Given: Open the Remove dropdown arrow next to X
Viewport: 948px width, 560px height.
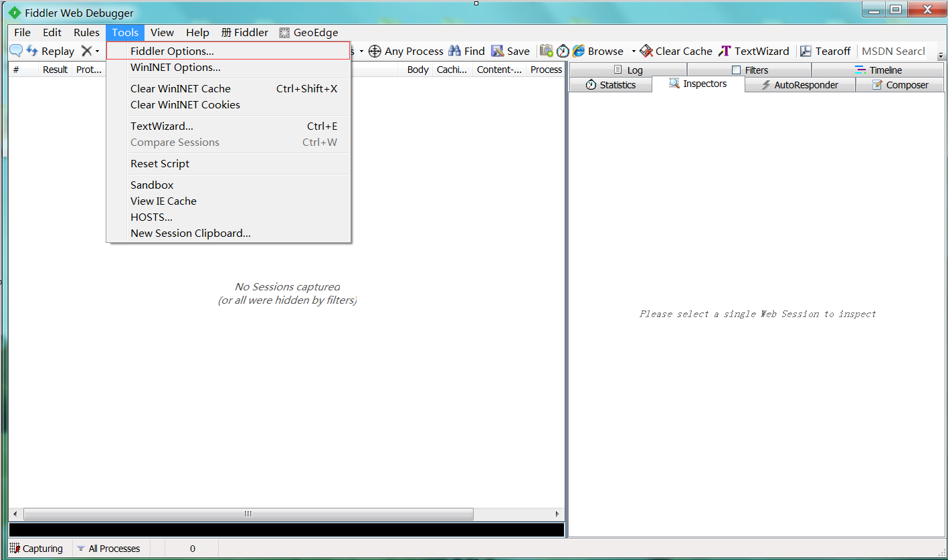Looking at the screenshot, I should [x=98, y=51].
